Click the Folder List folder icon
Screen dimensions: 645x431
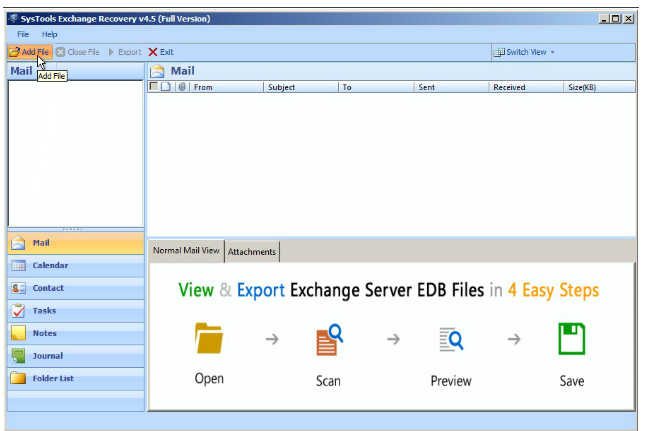(x=18, y=378)
